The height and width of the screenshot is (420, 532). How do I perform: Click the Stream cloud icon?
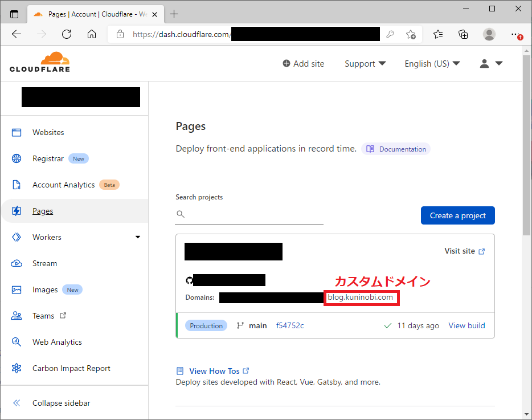(x=17, y=263)
